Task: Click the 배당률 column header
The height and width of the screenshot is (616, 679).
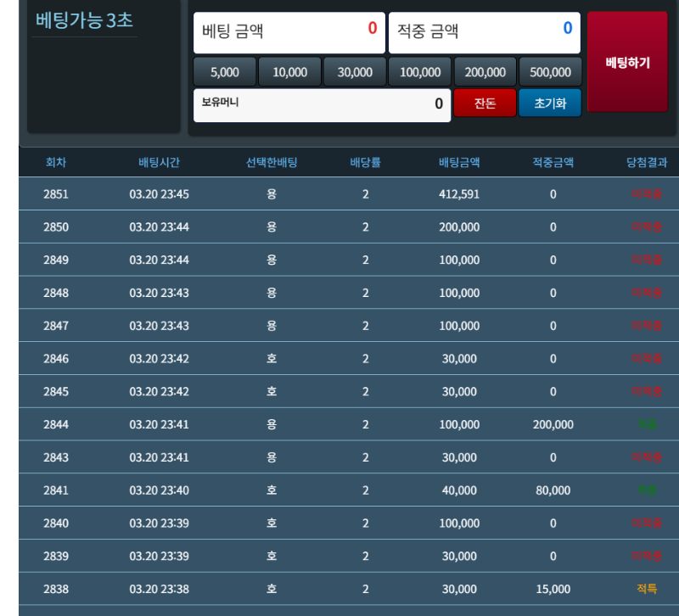Action: point(365,162)
